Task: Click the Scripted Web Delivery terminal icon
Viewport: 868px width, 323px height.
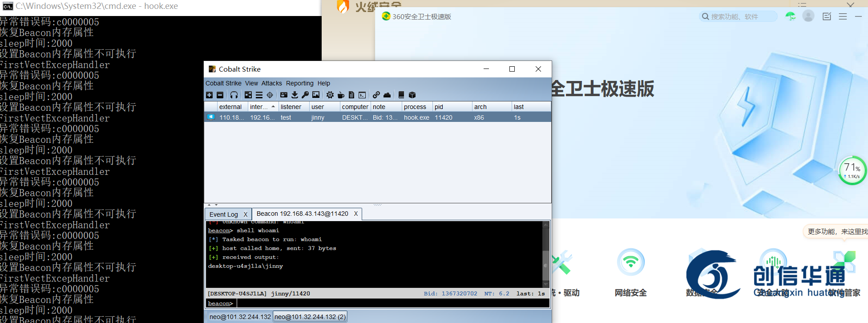Action: coord(362,95)
